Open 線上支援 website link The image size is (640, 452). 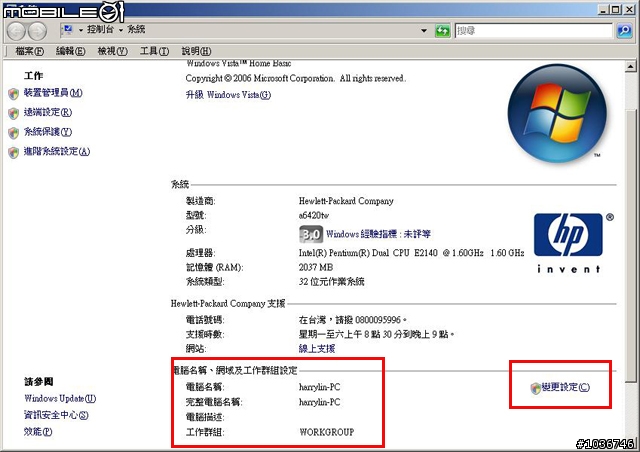317,348
